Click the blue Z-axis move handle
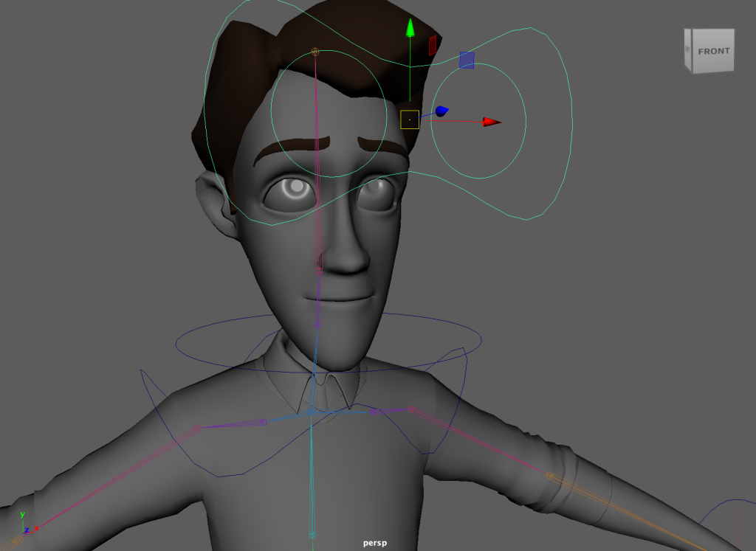This screenshot has width=756, height=551. (x=441, y=111)
